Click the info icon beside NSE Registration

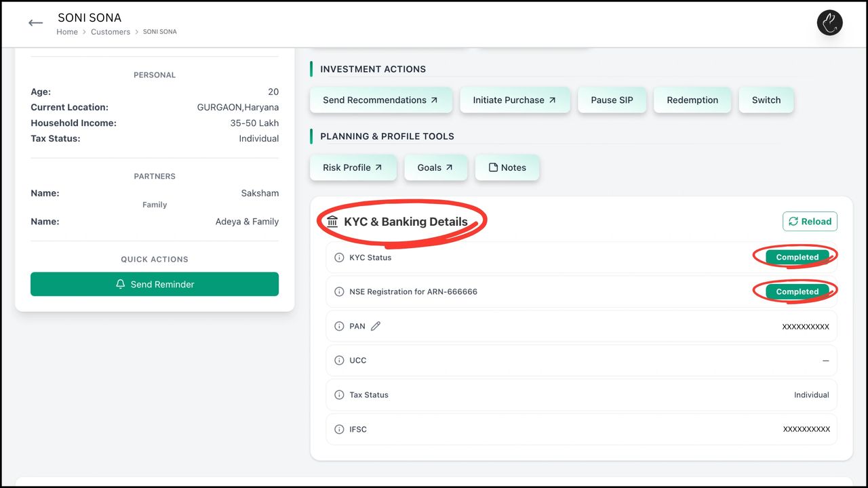coord(338,291)
